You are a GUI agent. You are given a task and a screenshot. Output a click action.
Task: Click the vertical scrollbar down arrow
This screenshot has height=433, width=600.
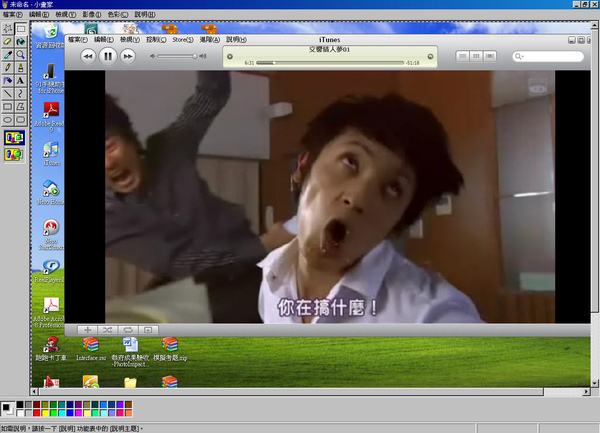point(595,383)
